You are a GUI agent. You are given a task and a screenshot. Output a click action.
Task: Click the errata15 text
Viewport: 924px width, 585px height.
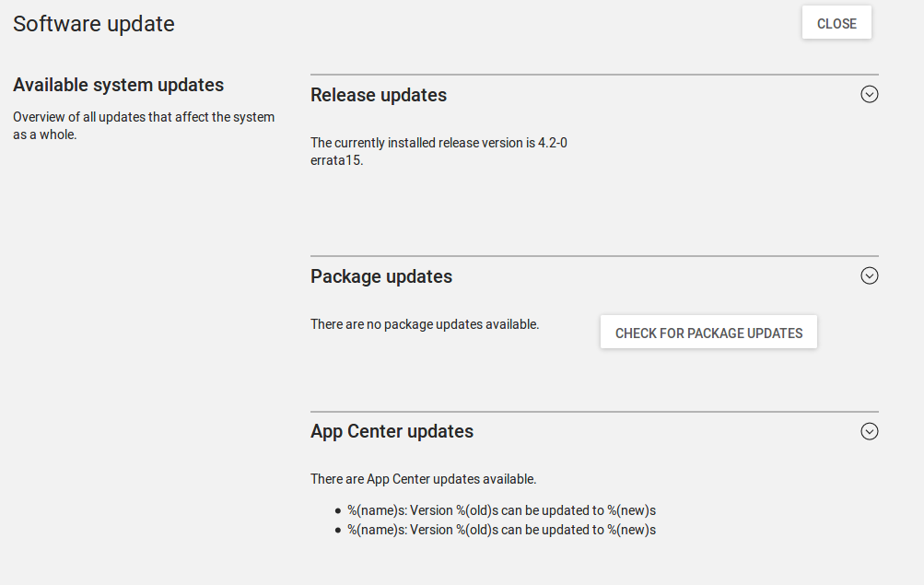[x=337, y=160]
